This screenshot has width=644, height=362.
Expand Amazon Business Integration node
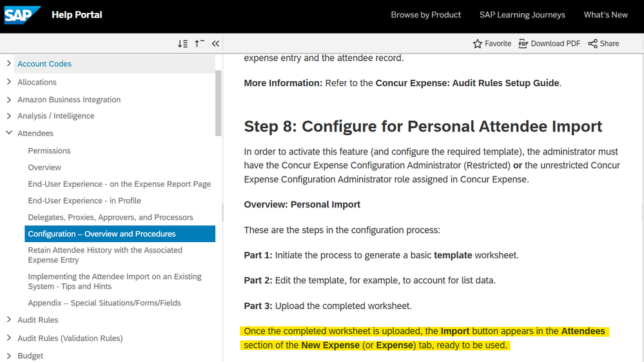[x=8, y=99]
